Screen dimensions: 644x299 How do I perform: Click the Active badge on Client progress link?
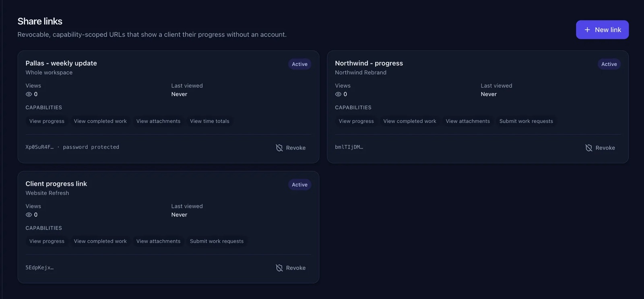coord(299,185)
